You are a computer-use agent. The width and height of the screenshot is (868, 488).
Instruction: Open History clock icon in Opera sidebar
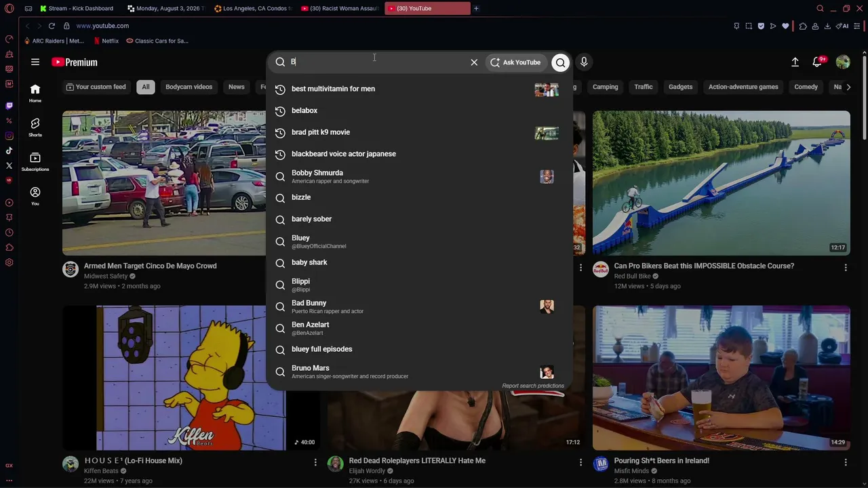point(9,232)
